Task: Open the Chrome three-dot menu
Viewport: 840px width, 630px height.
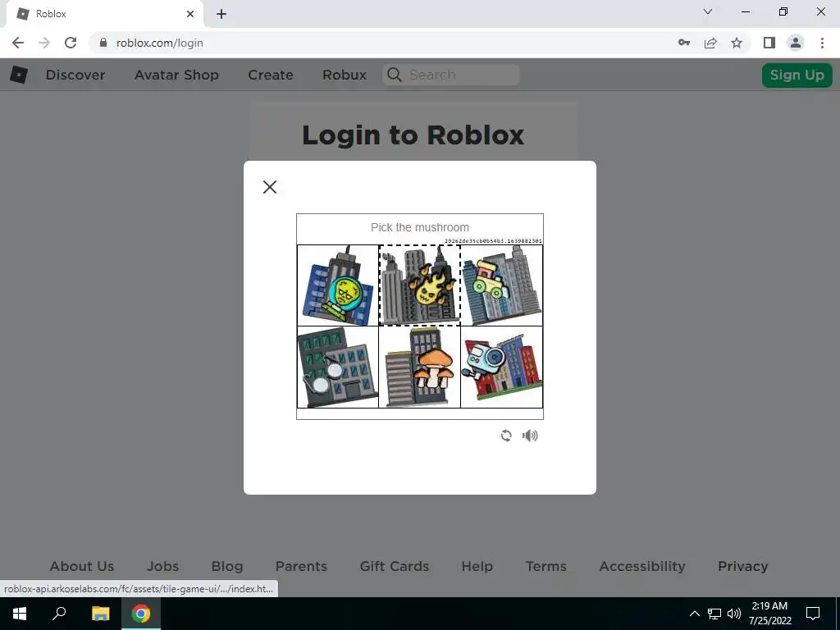Action: coord(822,43)
